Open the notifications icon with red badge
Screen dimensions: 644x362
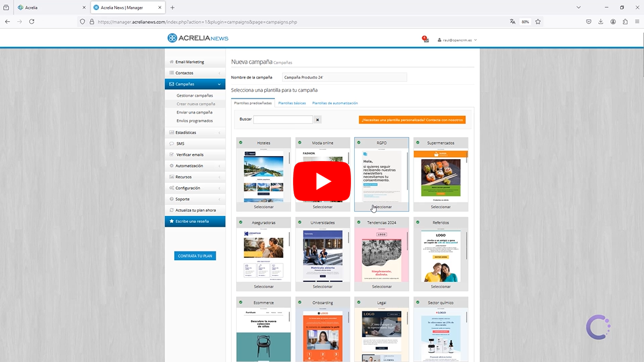pyautogui.click(x=425, y=39)
